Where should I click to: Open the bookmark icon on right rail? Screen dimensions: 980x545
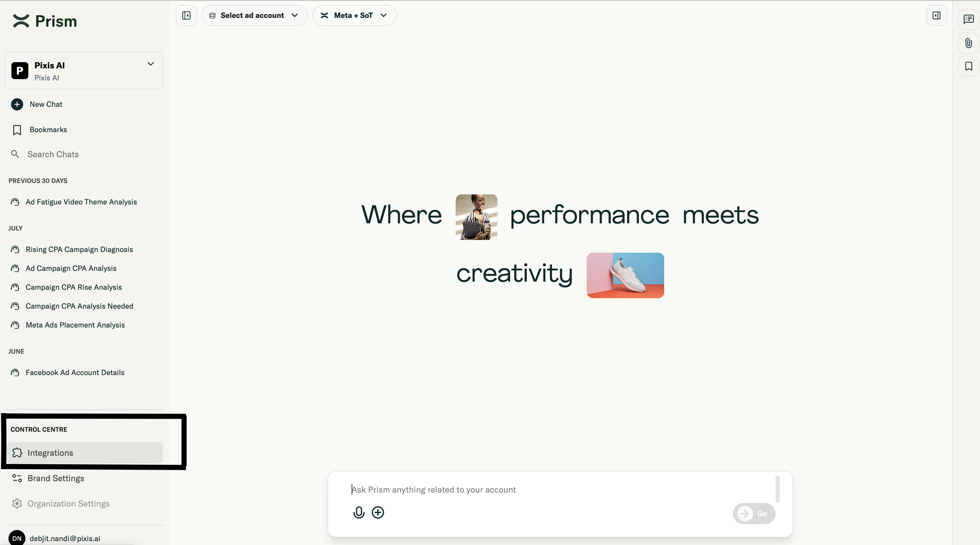coord(968,66)
